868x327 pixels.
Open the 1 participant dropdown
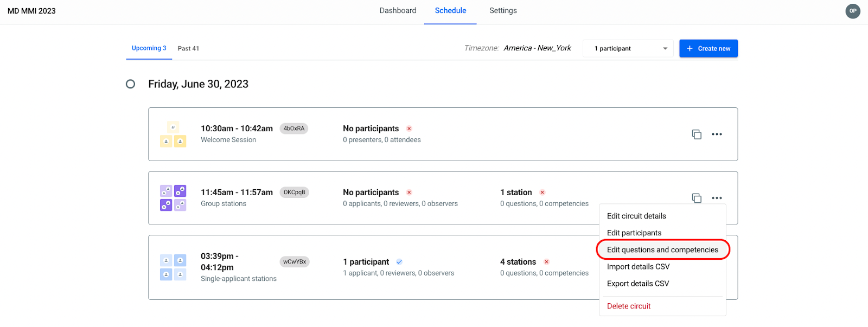pos(628,48)
